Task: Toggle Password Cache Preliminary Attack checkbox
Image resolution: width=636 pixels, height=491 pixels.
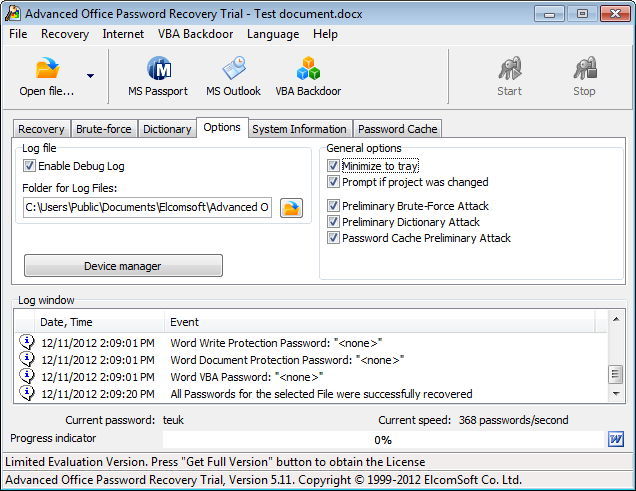Action: [x=333, y=238]
